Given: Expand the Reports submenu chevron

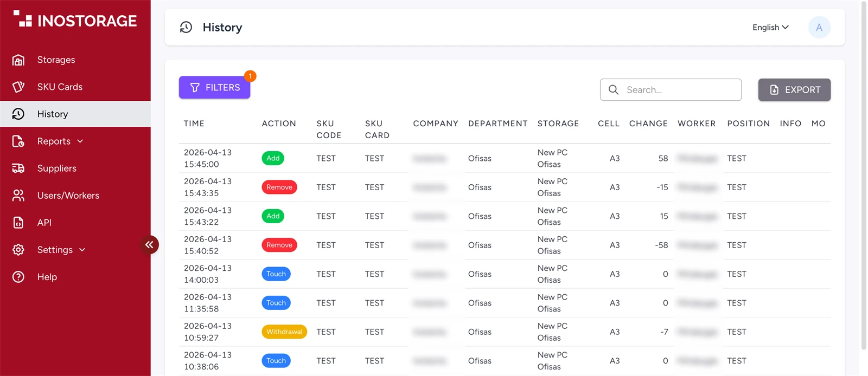Looking at the screenshot, I should click(80, 141).
